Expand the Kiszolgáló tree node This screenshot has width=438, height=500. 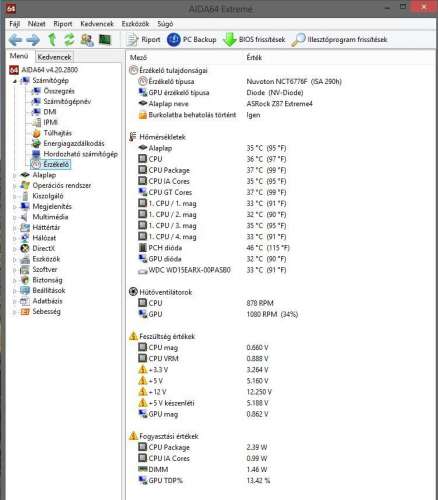(x=14, y=196)
